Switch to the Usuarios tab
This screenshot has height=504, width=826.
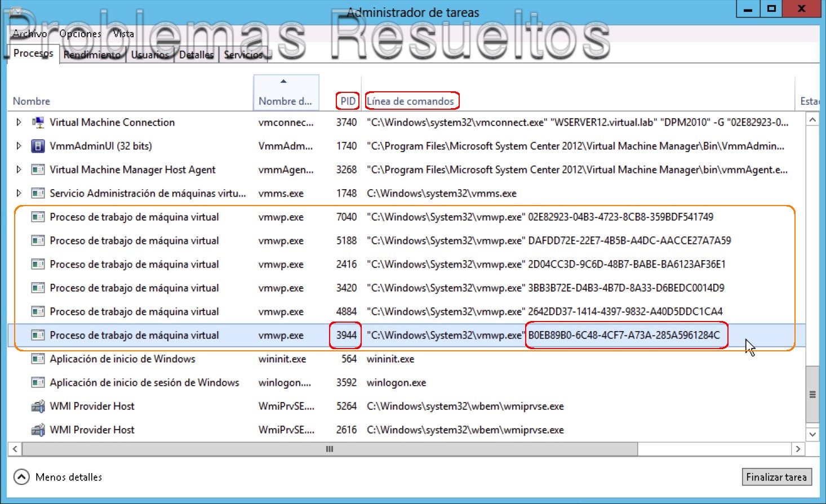(x=150, y=55)
